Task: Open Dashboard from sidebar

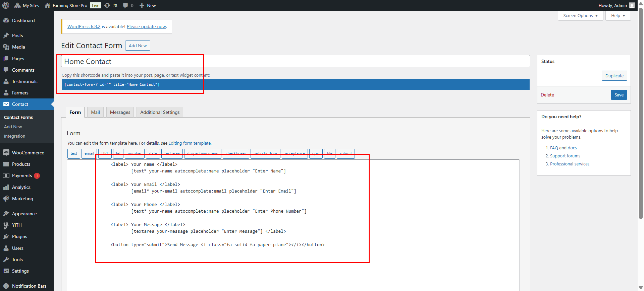Action: coord(27,20)
